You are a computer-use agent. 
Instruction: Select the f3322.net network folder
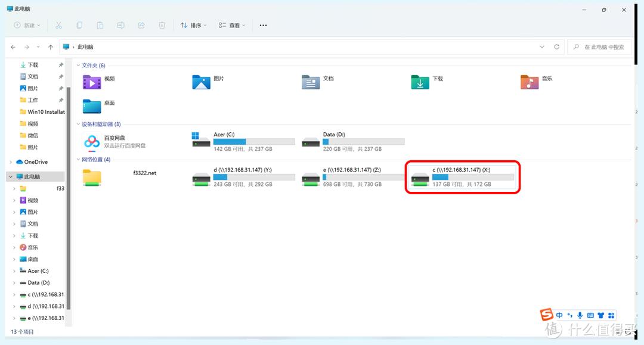(x=119, y=177)
